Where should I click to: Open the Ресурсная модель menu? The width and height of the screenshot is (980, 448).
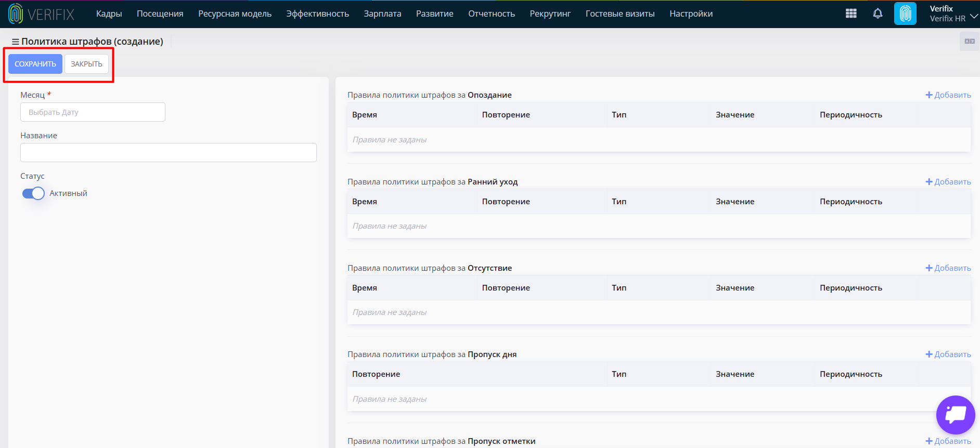click(235, 14)
